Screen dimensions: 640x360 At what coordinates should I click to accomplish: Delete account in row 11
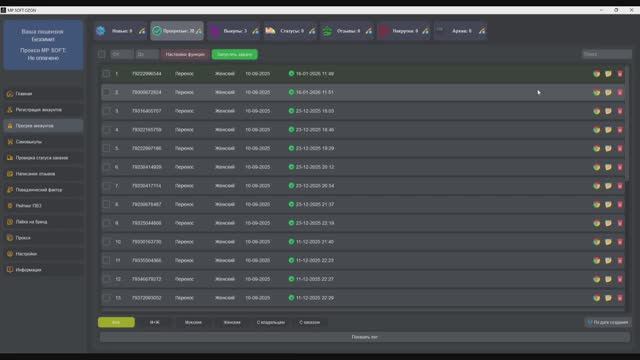coord(620,260)
